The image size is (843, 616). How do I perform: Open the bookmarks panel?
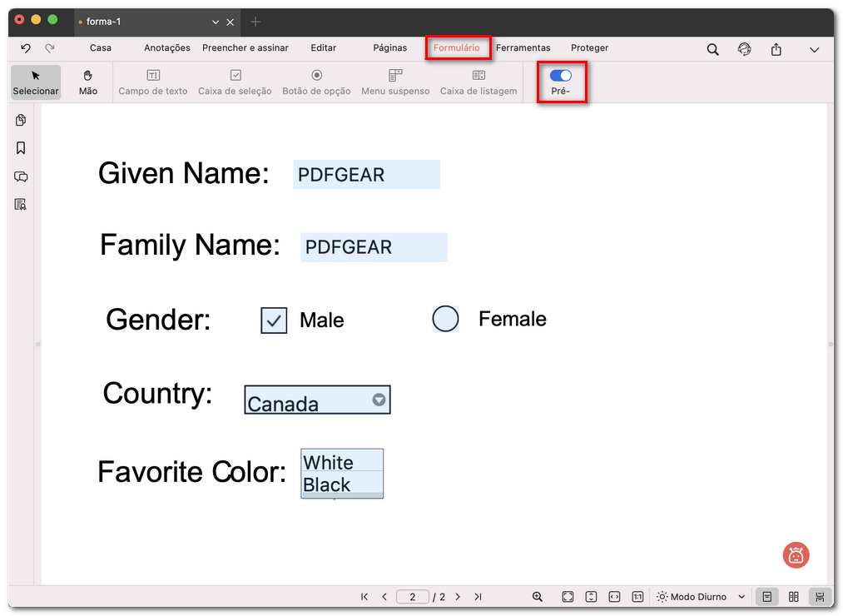coord(21,148)
